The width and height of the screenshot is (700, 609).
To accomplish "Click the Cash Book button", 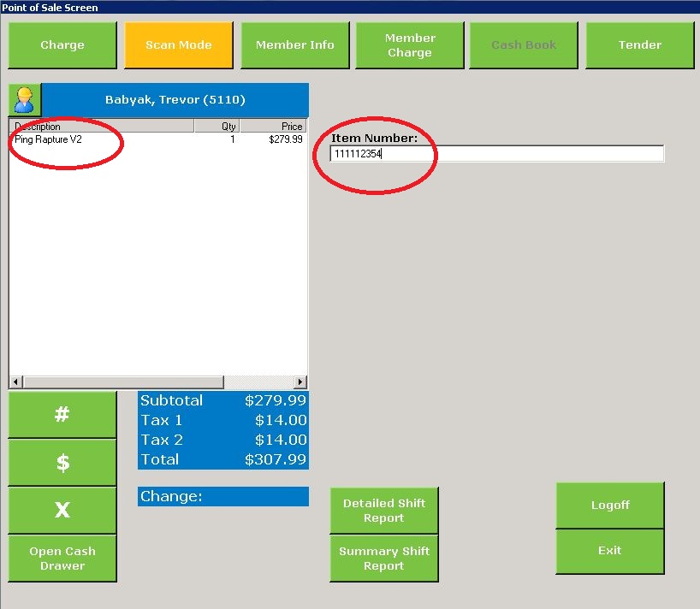I will (524, 45).
